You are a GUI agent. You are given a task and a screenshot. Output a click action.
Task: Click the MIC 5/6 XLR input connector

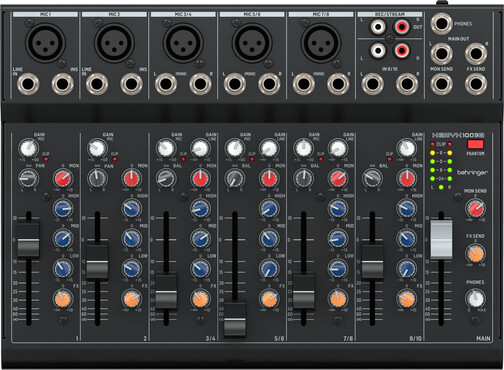(252, 43)
